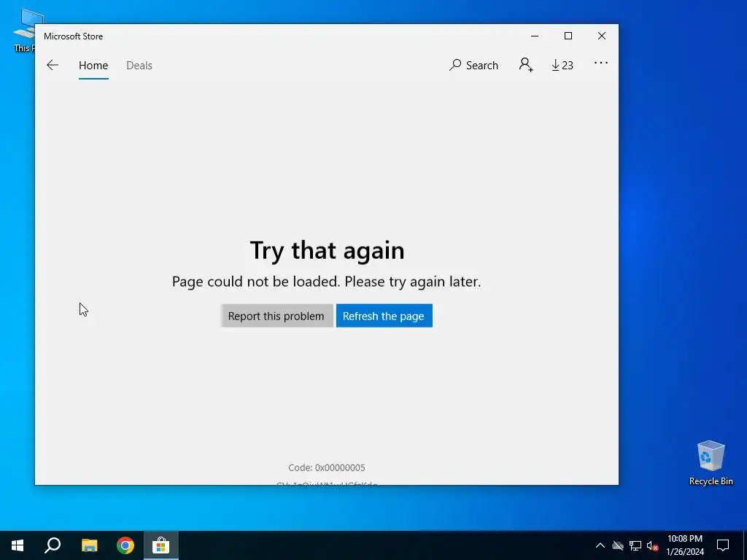This screenshot has width=747, height=560.
Task: Open the Action Center notifications icon
Action: 723,545
